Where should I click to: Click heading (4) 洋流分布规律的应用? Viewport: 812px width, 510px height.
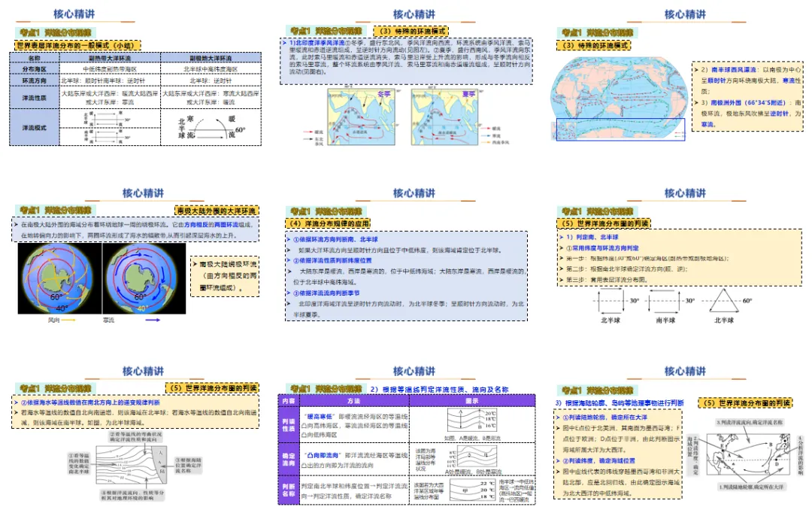pyautogui.click(x=329, y=223)
